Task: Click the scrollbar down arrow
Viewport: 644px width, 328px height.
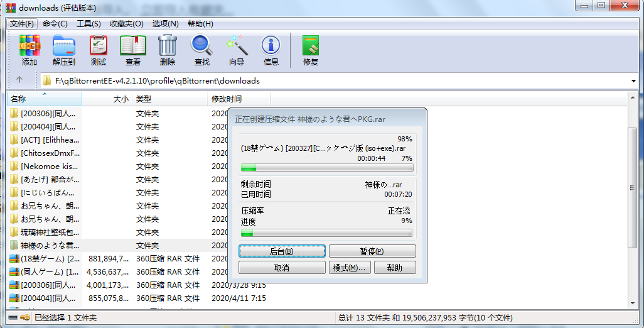Action: (x=633, y=303)
